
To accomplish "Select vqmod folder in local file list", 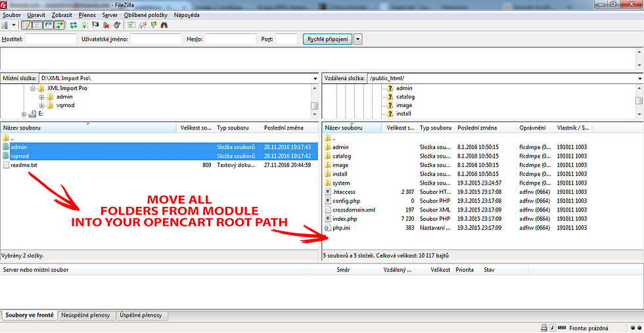I will (x=159, y=156).
